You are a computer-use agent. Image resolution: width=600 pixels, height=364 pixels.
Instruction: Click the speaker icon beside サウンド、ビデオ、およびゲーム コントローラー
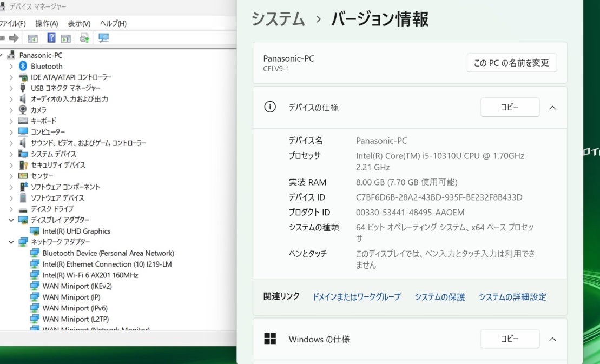23,143
